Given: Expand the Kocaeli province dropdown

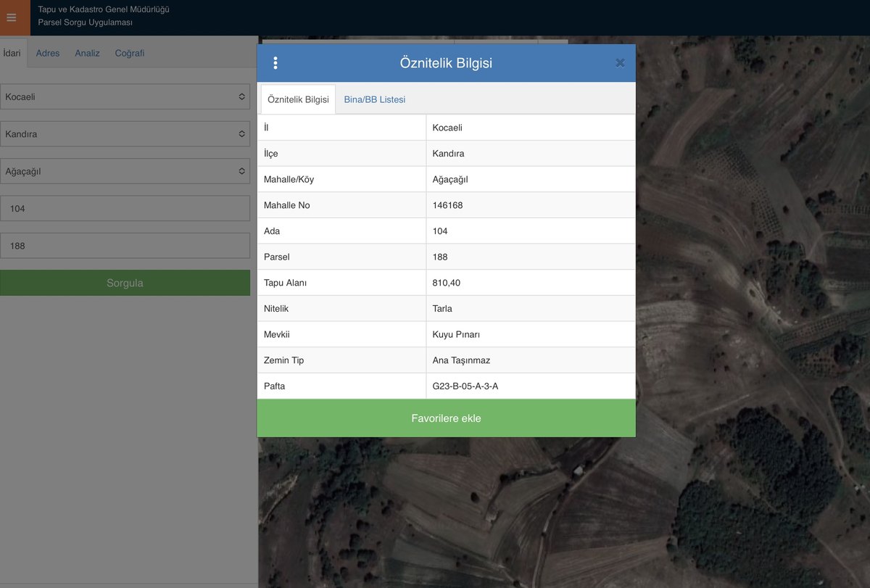Looking at the screenshot, I should [125, 96].
